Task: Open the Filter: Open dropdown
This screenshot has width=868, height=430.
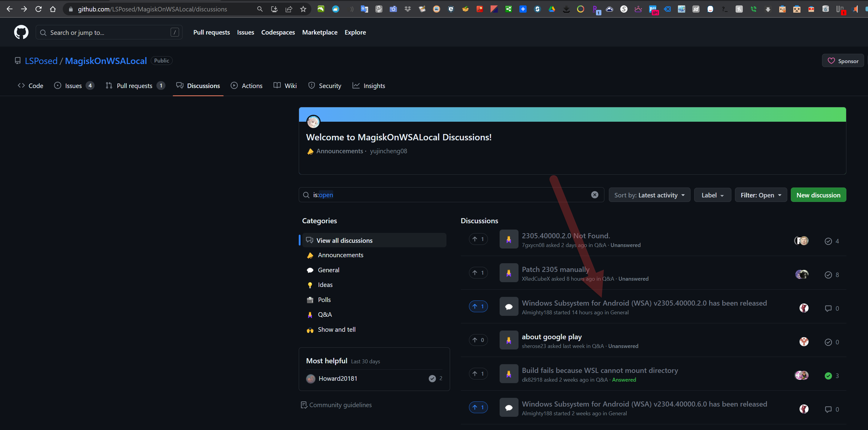Action: [761, 195]
